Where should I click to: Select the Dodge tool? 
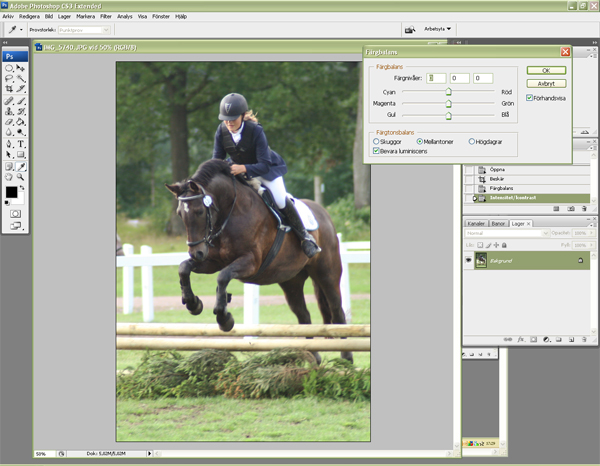coord(21,132)
